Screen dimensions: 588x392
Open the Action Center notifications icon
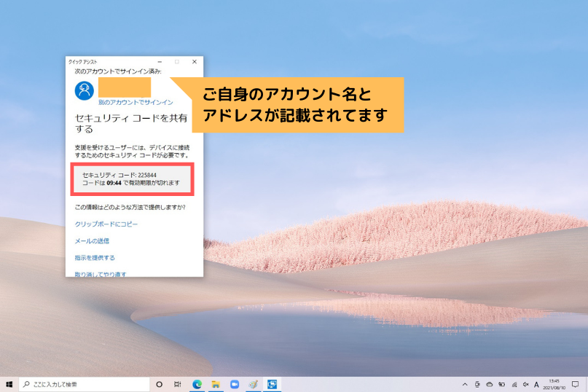576,385
